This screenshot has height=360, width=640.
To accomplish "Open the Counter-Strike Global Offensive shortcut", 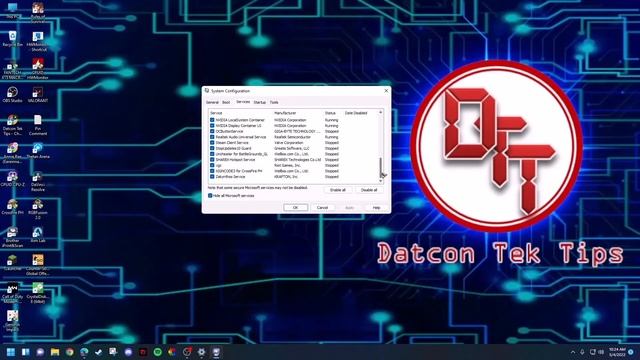I will [x=38, y=265].
